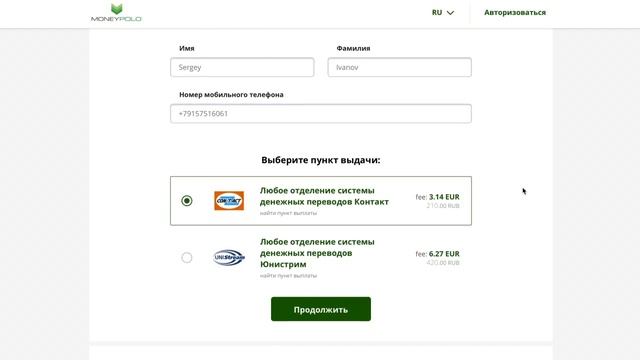640x360 pixels.
Task: Open the RU language dropdown
Action: point(443,13)
